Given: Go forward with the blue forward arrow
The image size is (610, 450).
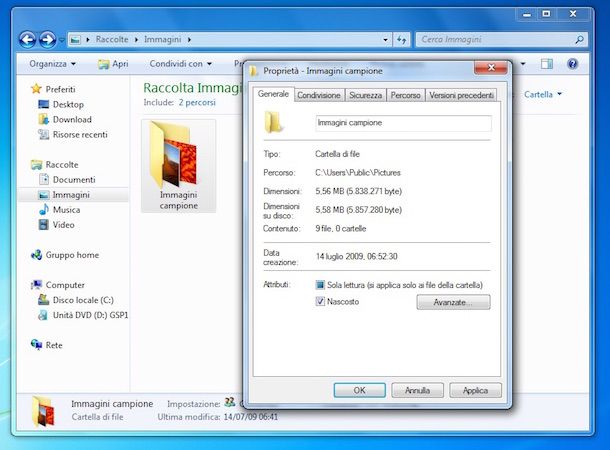Looking at the screenshot, I should pos(47,39).
